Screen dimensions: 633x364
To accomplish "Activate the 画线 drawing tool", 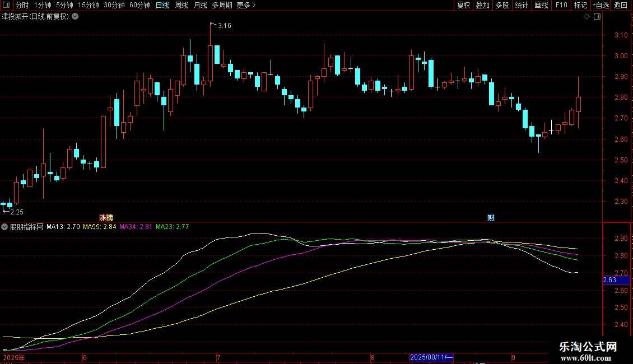I will pyautogui.click(x=541, y=5).
